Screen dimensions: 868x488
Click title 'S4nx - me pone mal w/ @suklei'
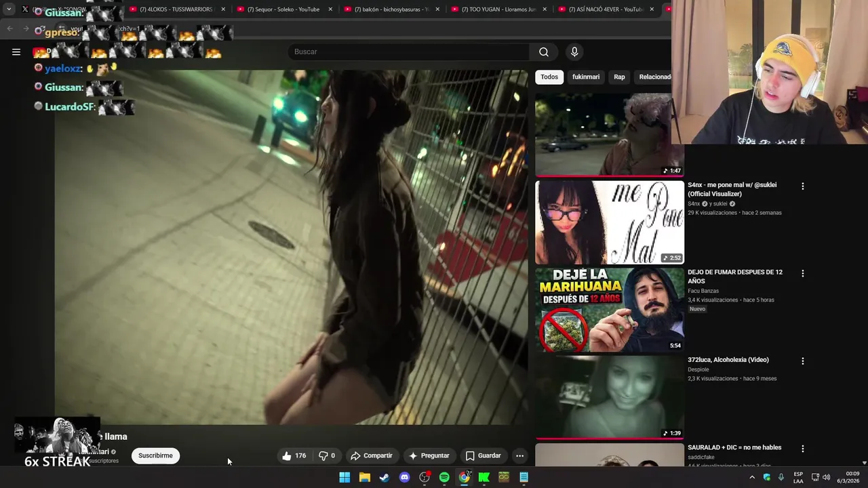(x=732, y=189)
